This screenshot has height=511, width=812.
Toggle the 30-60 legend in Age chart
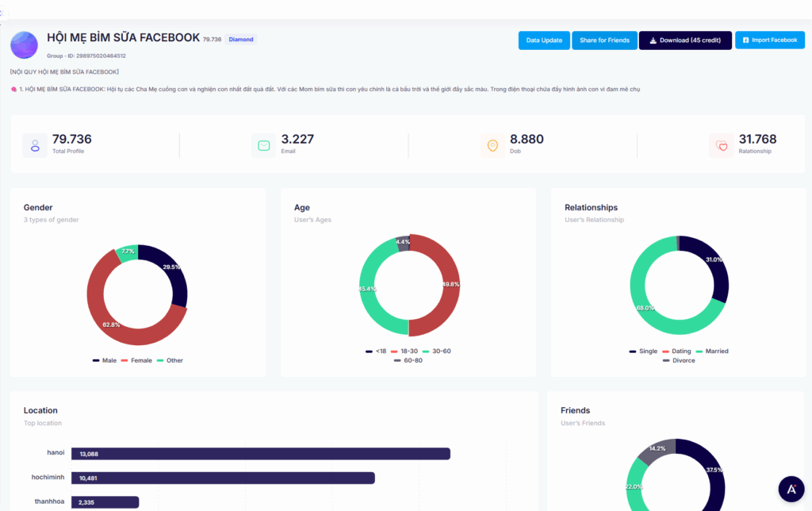tap(437, 352)
